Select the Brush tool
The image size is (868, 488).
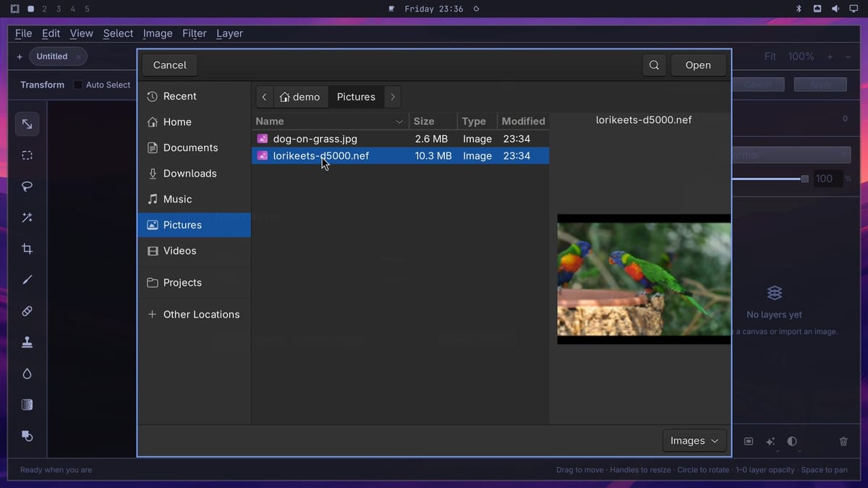click(x=27, y=280)
